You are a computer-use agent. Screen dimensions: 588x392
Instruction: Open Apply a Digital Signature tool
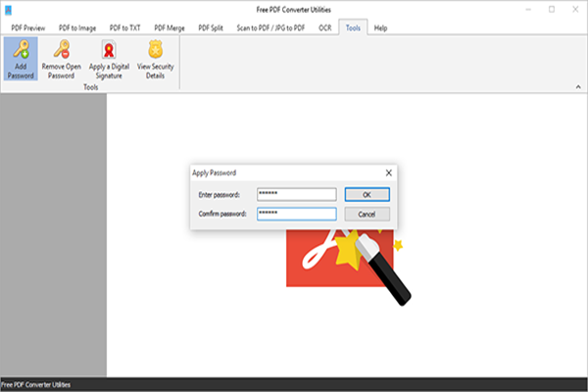[111, 59]
